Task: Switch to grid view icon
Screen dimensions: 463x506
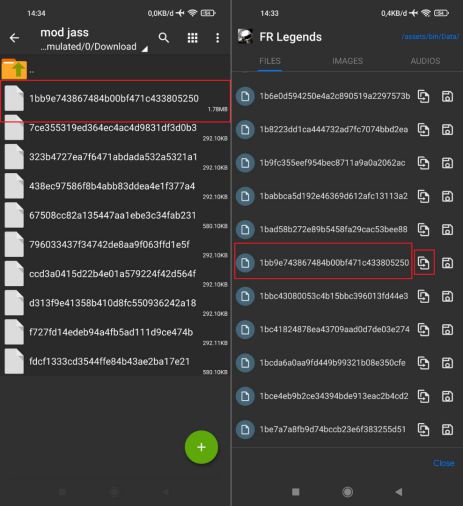Action: click(x=192, y=38)
